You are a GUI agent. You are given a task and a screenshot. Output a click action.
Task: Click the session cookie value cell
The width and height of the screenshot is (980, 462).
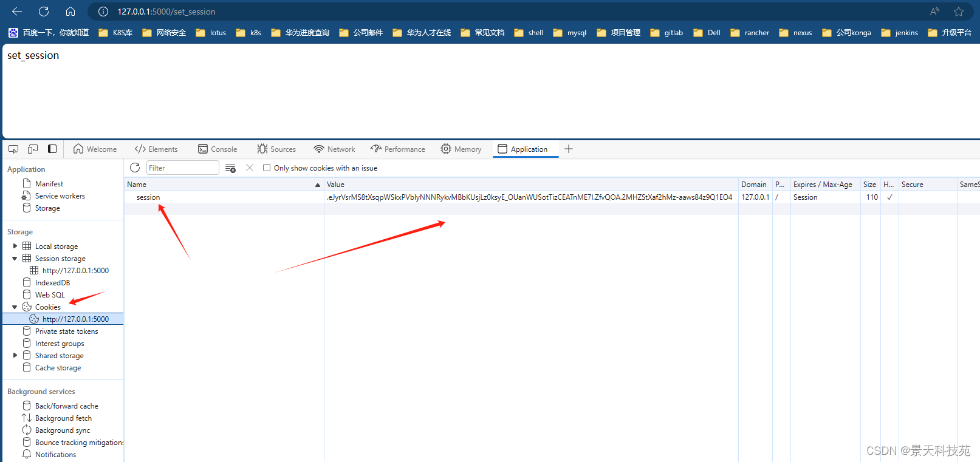[x=531, y=197]
